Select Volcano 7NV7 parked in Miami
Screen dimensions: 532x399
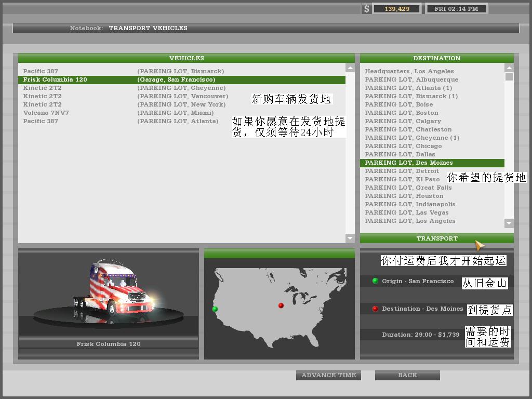(x=46, y=113)
